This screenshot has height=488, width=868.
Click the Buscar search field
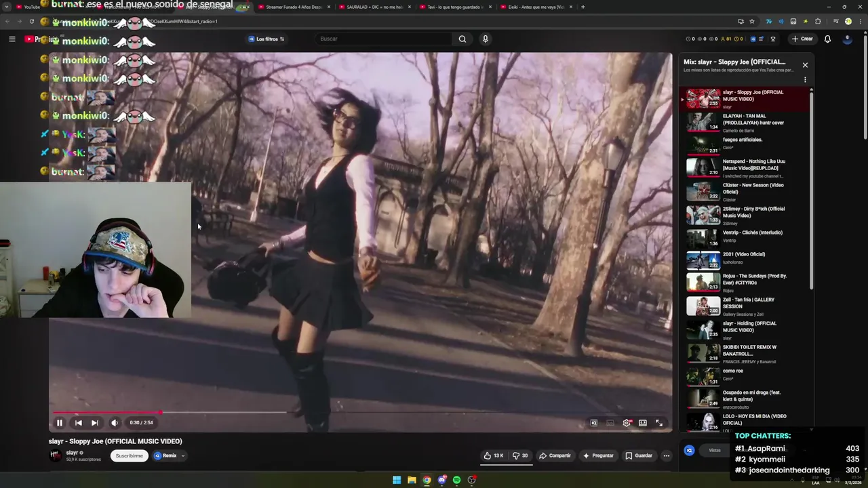point(384,39)
